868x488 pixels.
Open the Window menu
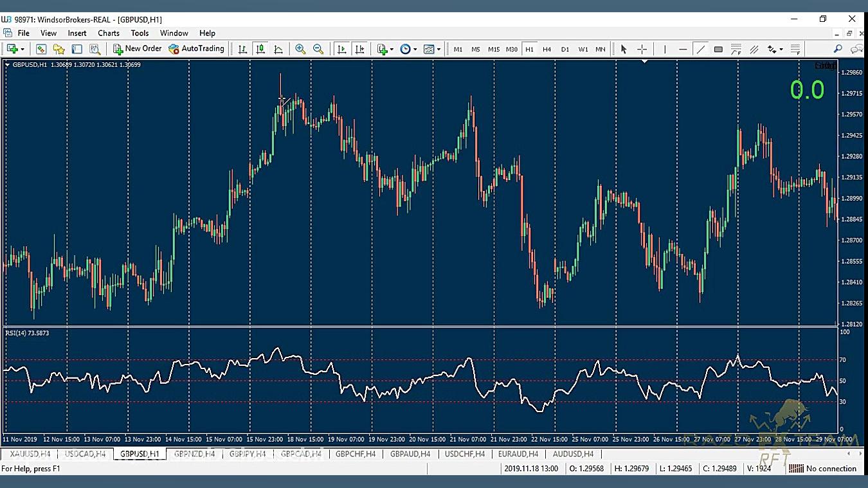click(x=174, y=33)
